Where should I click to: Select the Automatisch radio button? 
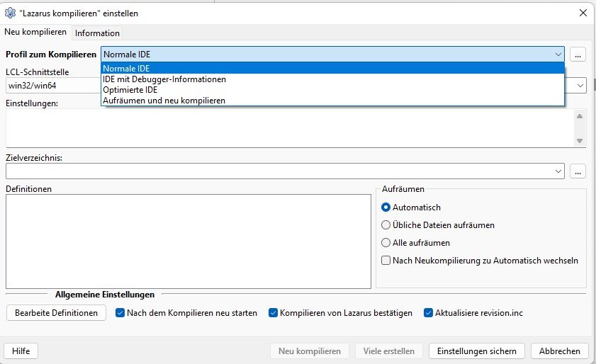[410, 207]
